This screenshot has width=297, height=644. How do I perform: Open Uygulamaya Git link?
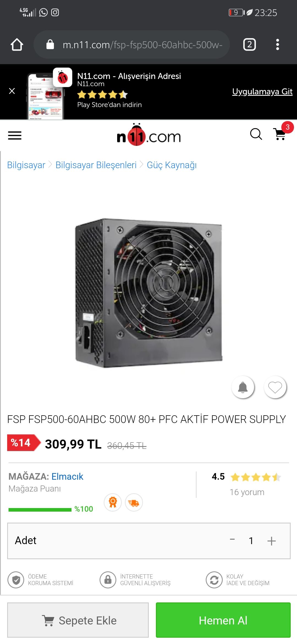click(x=262, y=91)
